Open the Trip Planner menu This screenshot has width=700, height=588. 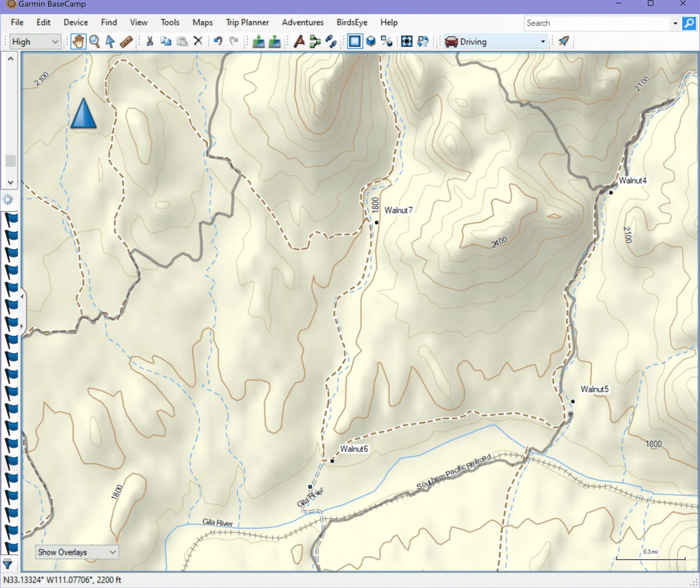coord(247,23)
